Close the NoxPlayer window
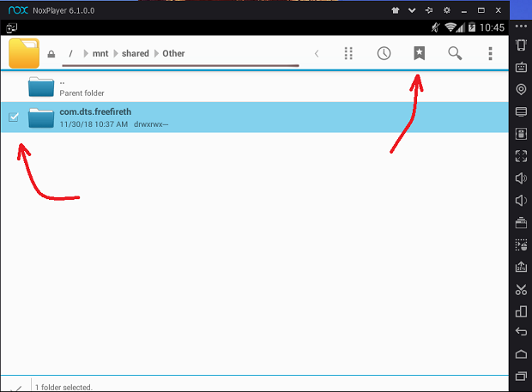Image resolution: width=532 pixels, height=392 pixels. [x=498, y=10]
